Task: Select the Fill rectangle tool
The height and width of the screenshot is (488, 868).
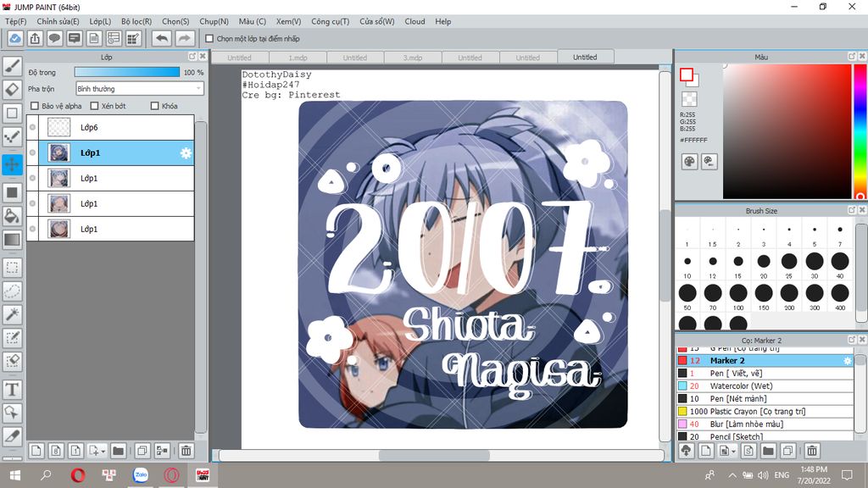Action: 12,192
